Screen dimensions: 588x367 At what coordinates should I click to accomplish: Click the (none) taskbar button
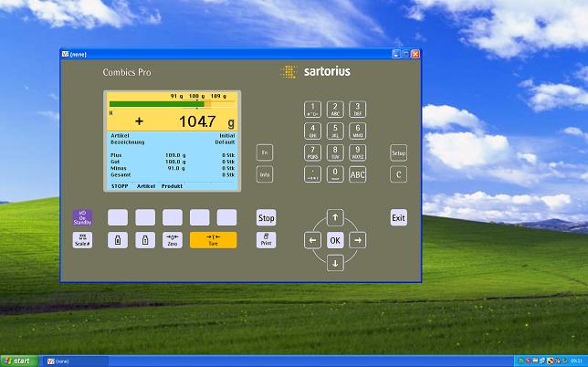coord(75,362)
